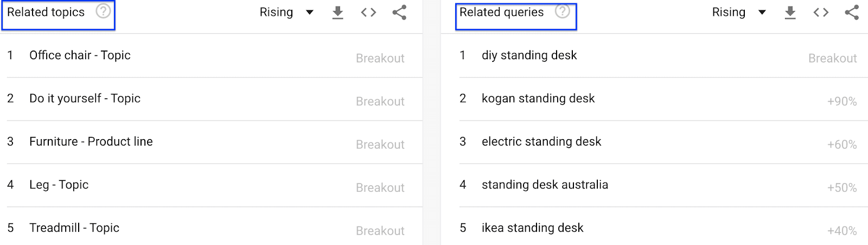Click embed code icon for Related queries
The width and height of the screenshot is (868, 245).
coord(821,12)
